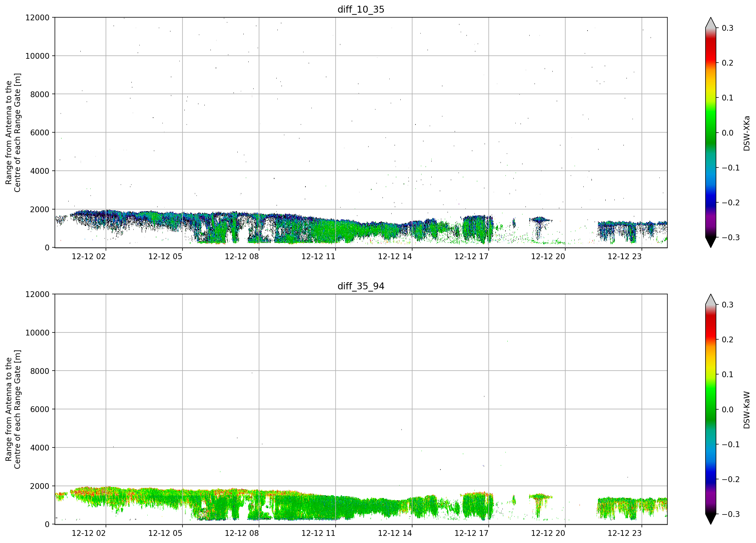This screenshot has width=756, height=543.
Task: Click the −0.1 tick on DSW-KaW colorbar
Action: 731,444
